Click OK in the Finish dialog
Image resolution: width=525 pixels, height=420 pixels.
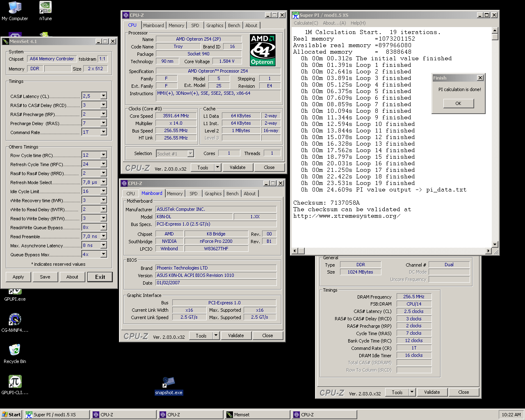[459, 103]
